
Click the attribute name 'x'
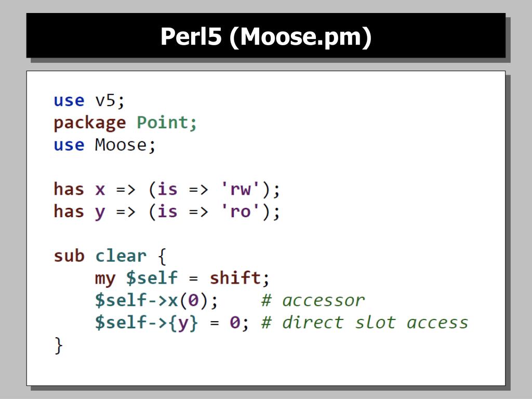click(100, 190)
